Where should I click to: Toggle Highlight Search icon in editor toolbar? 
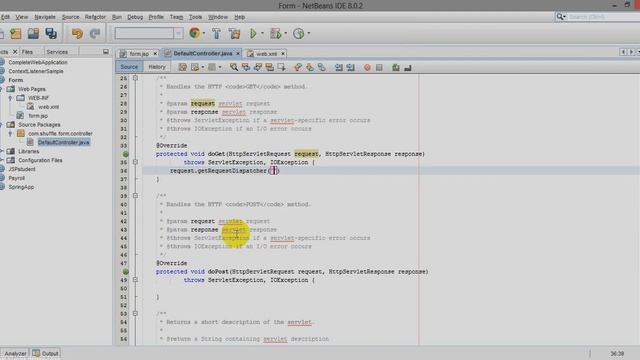point(269,67)
